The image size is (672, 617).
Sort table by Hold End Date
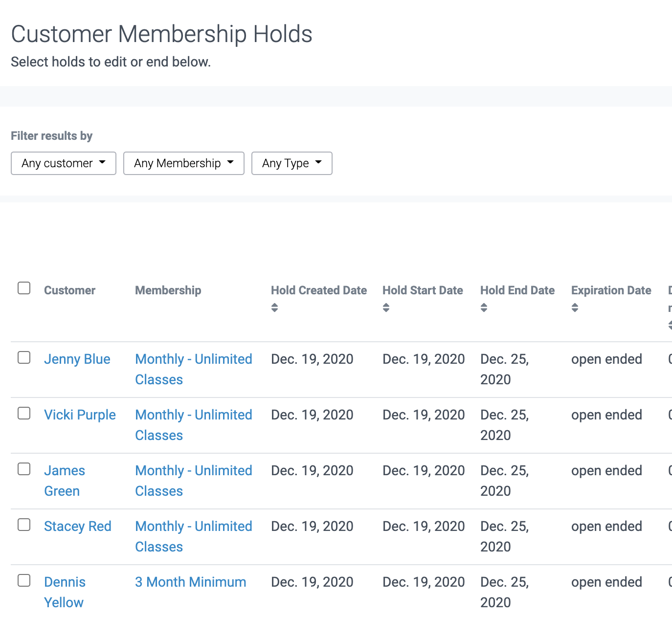click(x=483, y=308)
